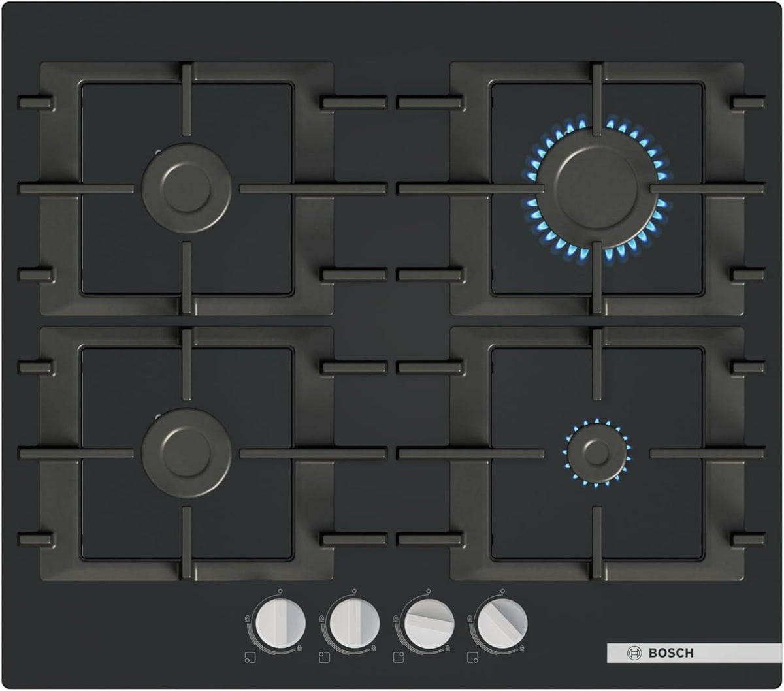Click the unlit rear-left burner cap
This screenshot has height=691, width=784.
(186, 188)
